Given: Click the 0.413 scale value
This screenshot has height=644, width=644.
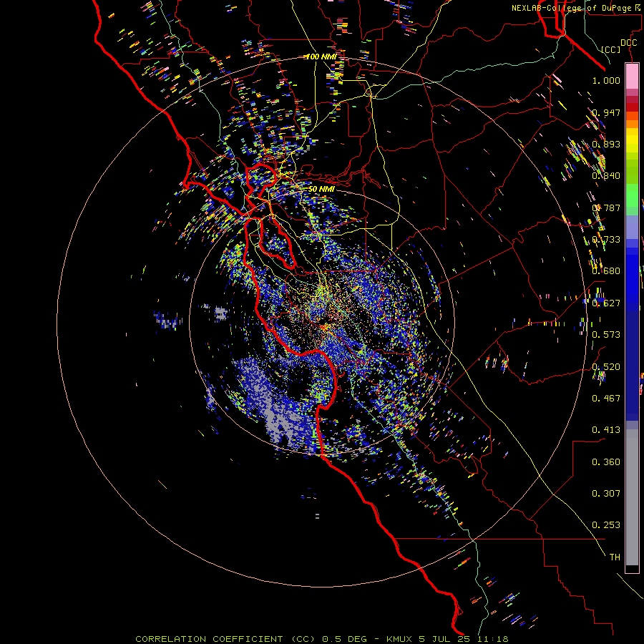Looking at the screenshot, I should click(606, 430).
